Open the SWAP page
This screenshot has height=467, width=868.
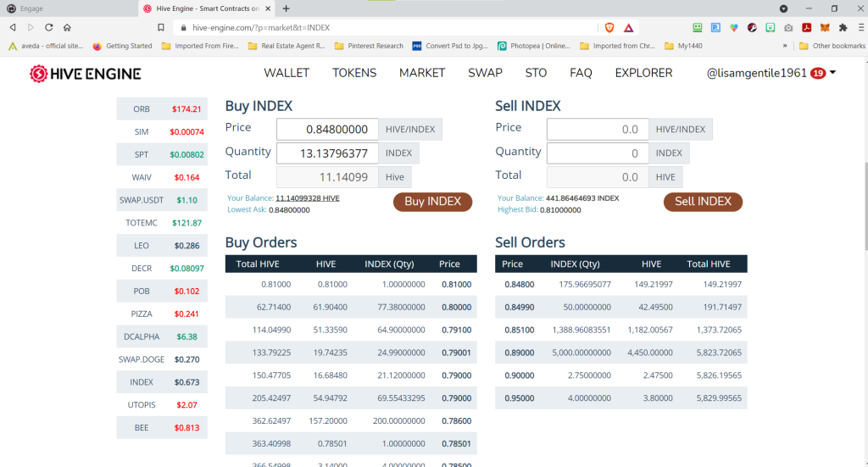click(x=485, y=73)
